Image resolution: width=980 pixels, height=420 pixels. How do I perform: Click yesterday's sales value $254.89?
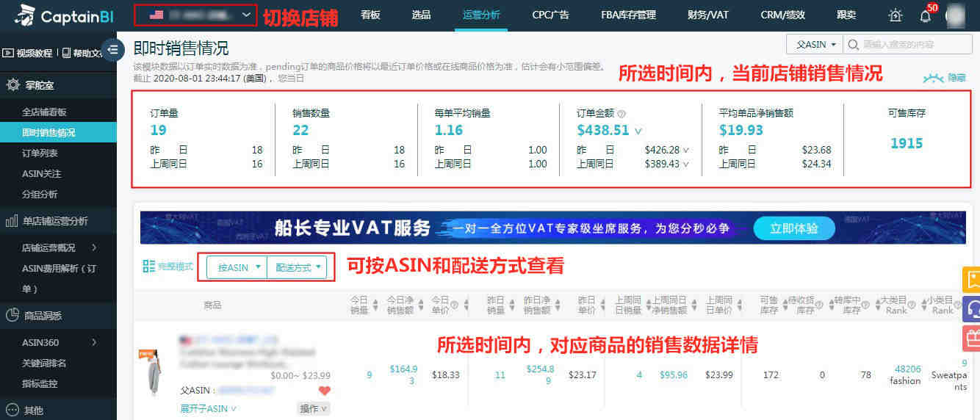tap(540, 374)
